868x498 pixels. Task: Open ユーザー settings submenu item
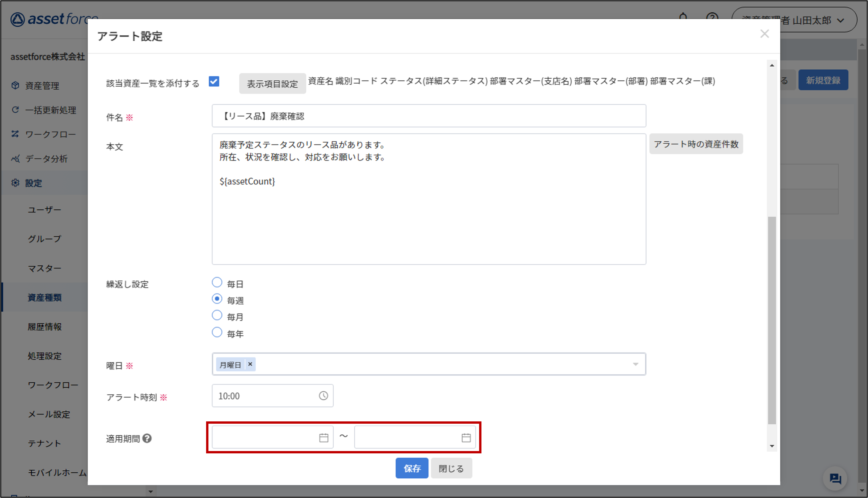(x=44, y=210)
